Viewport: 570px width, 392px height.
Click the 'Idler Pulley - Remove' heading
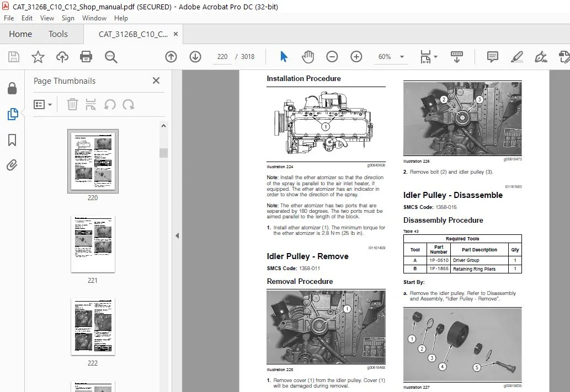coord(307,256)
